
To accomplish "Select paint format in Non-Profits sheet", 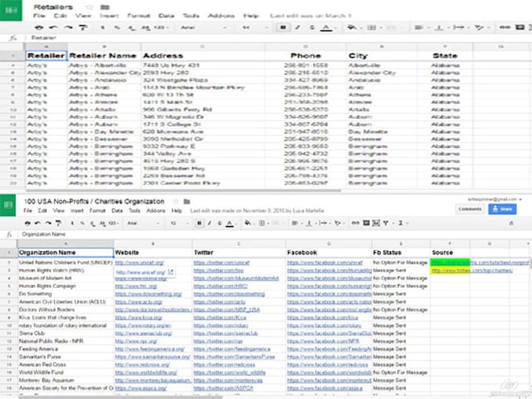I will [x=59, y=223].
